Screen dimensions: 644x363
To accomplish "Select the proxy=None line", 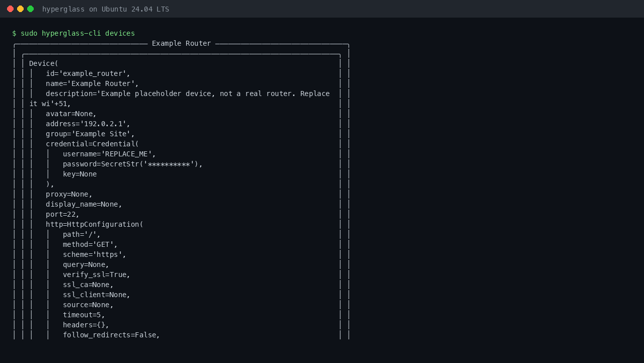I will [69, 194].
